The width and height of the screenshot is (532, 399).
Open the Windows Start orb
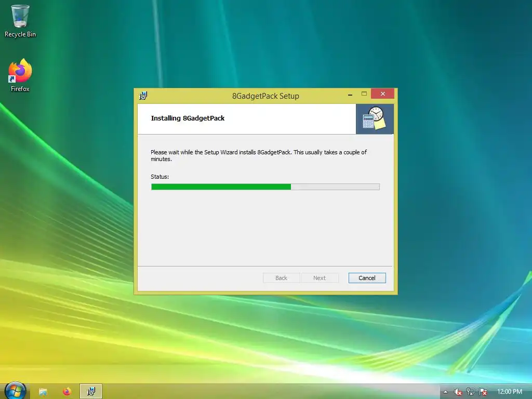(15, 391)
